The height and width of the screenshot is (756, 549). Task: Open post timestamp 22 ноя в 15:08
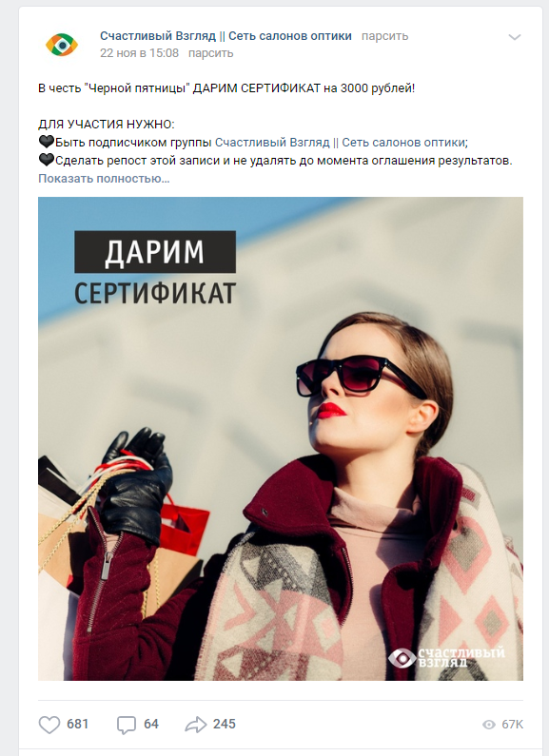pos(140,53)
